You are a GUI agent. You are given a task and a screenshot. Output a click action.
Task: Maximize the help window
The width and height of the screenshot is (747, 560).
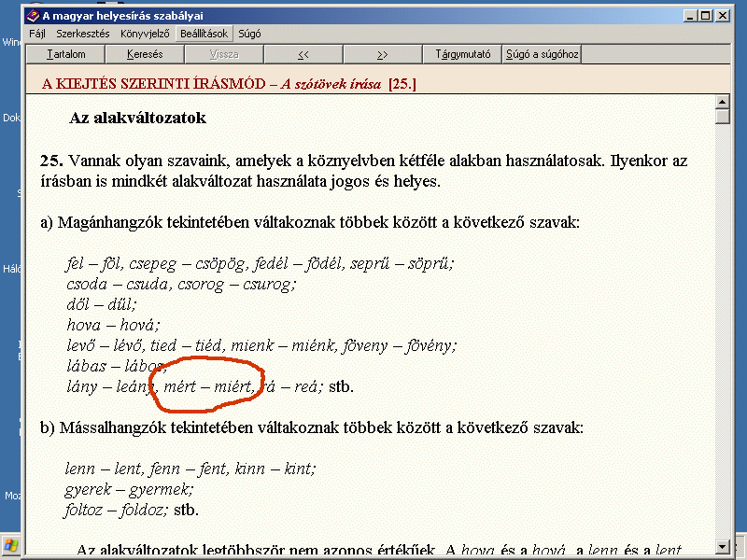click(706, 16)
